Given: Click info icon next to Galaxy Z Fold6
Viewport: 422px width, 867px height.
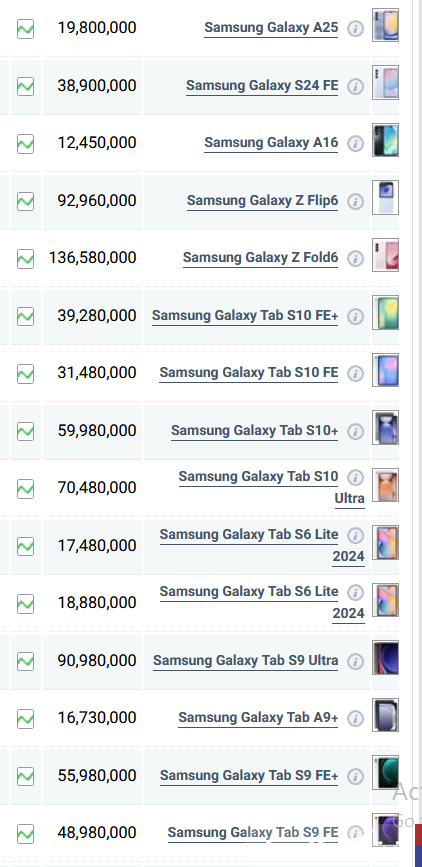Looking at the screenshot, I should pos(356,259).
